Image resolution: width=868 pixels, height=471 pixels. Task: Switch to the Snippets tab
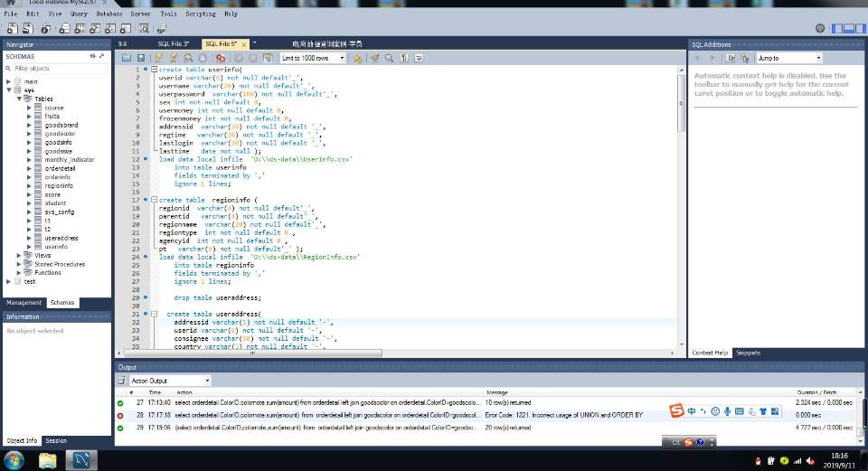748,353
